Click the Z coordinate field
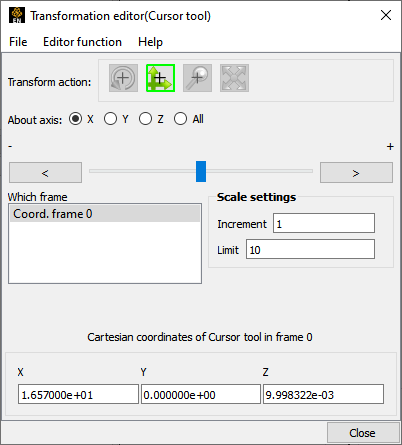 [x=323, y=394]
